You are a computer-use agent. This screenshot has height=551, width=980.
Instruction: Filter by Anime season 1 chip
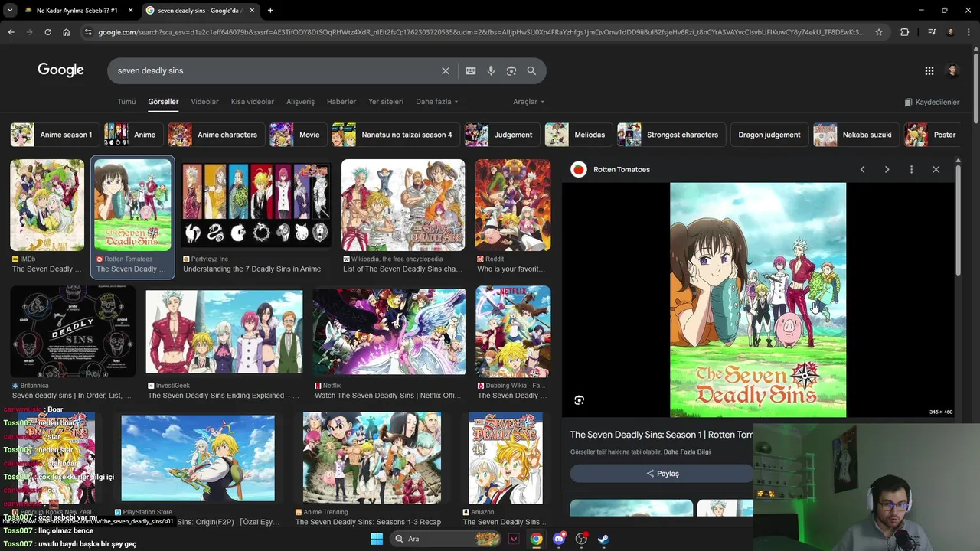pos(54,135)
